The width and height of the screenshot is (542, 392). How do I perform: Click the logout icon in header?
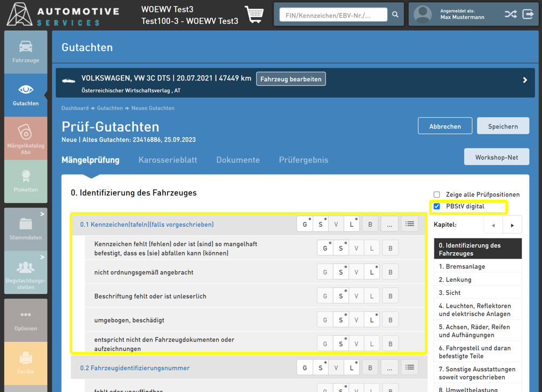pyautogui.click(x=529, y=15)
